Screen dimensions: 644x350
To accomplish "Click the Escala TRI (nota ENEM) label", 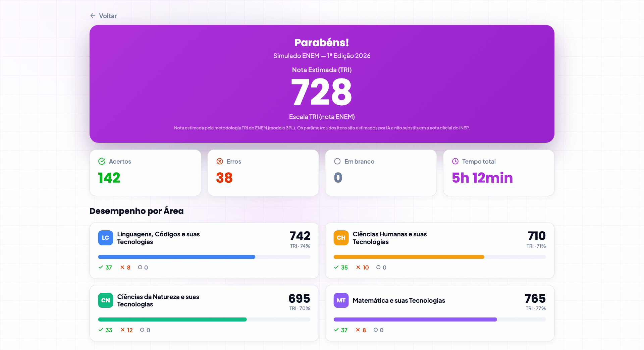I will coord(322,117).
